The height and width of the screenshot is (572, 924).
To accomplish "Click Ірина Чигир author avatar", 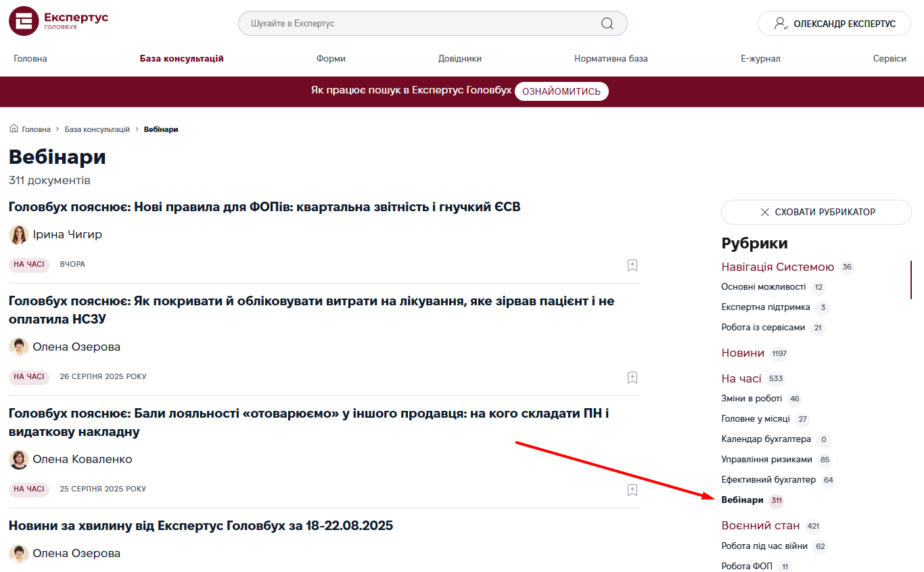I will pyautogui.click(x=18, y=235).
